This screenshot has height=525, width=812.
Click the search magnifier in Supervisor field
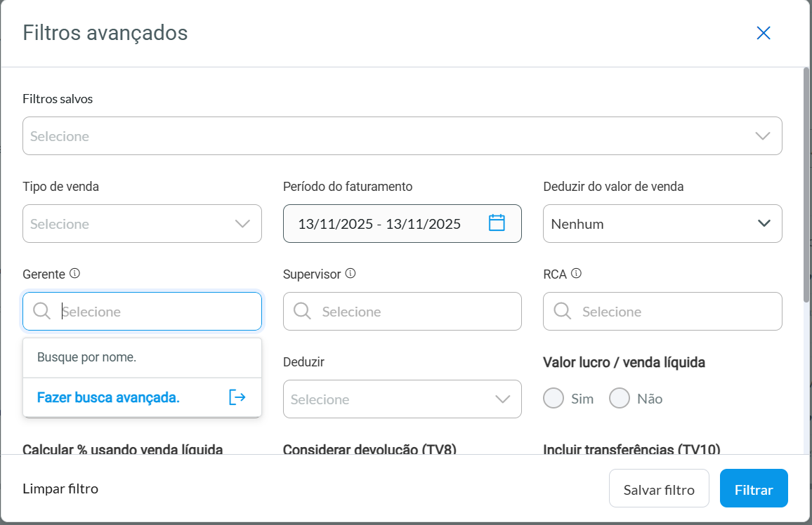point(303,311)
